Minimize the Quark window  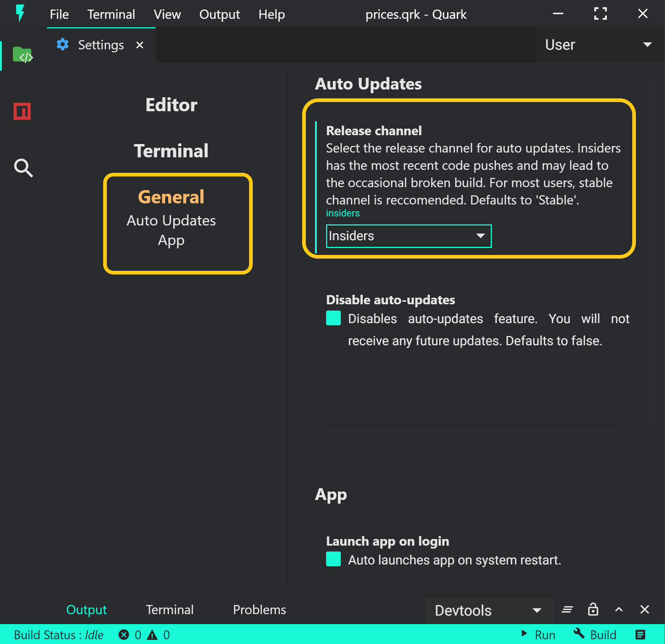coord(558,14)
